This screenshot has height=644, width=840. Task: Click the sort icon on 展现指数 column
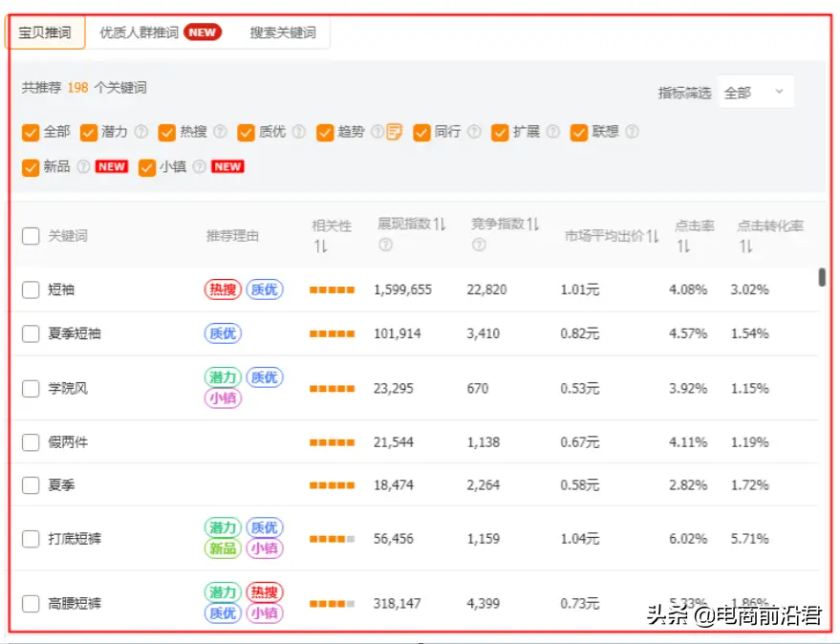coord(440,225)
